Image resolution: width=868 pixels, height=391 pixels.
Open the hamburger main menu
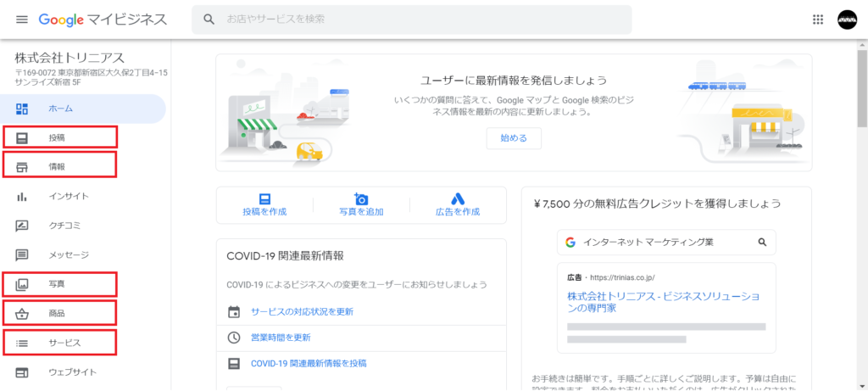[21, 20]
